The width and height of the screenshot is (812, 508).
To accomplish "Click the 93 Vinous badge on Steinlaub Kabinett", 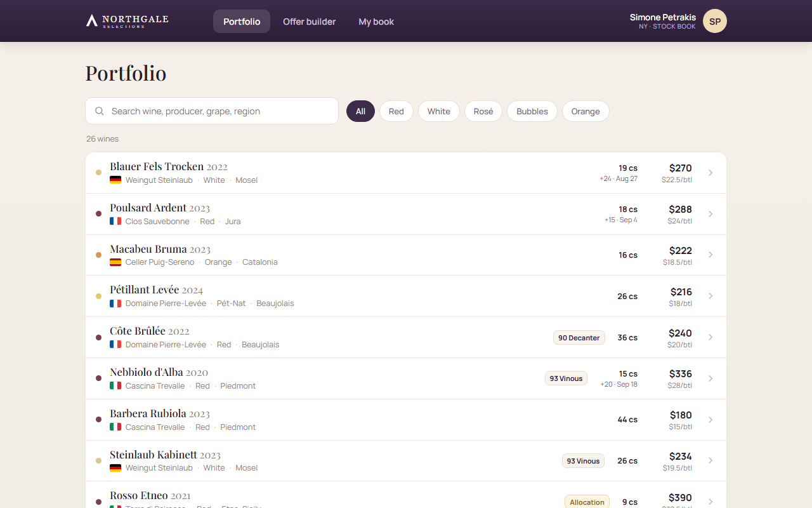I will click(583, 461).
